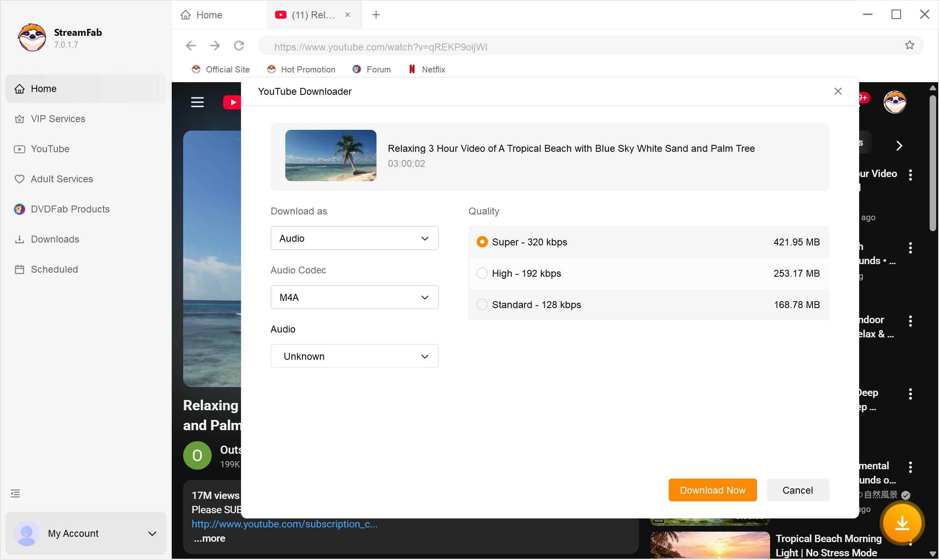Open DVDFab Products in the sidebar
Screen dimensions: 939x560
pyautogui.click(x=70, y=209)
